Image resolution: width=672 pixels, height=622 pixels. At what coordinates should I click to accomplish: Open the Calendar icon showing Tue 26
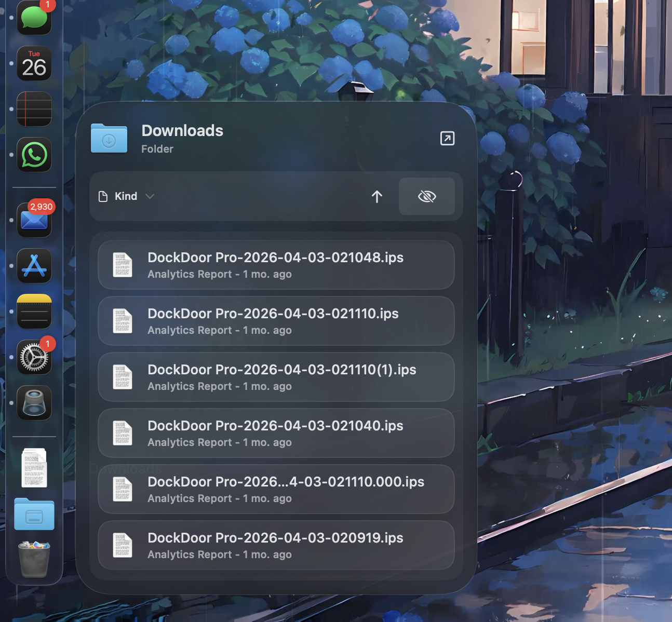(x=34, y=63)
